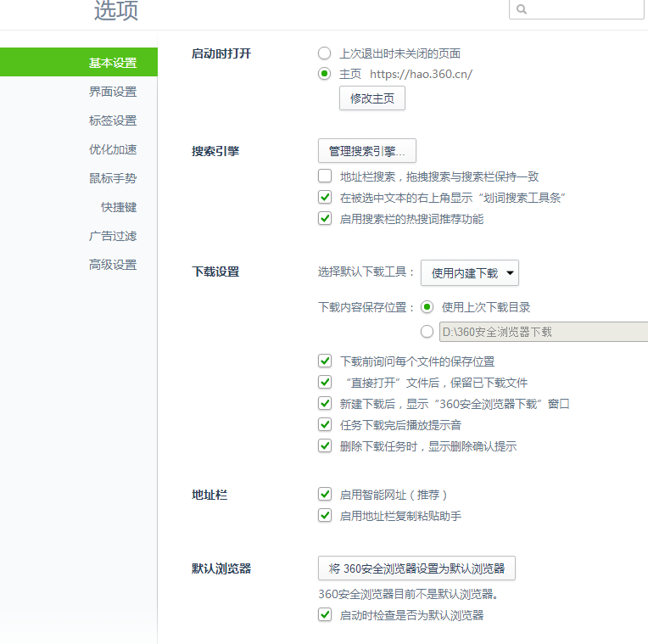The height and width of the screenshot is (644, 648).
Task: Uncheck 任务下载完后播放提示音
Action: 325,424
